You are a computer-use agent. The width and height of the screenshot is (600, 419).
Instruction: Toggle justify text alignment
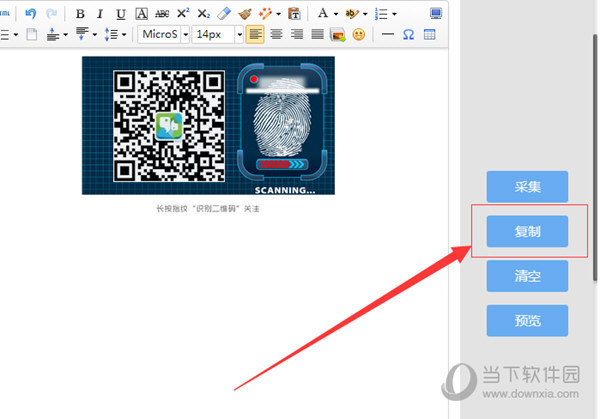[x=317, y=35]
